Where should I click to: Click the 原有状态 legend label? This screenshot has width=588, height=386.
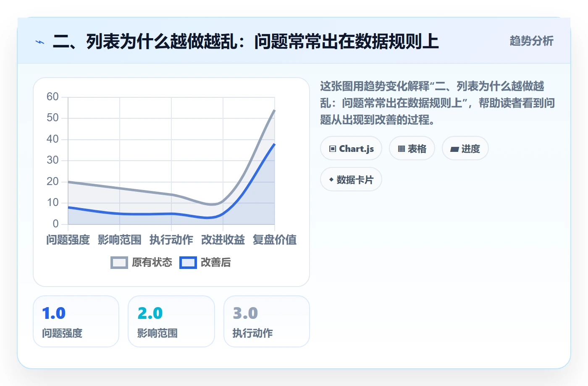click(152, 263)
